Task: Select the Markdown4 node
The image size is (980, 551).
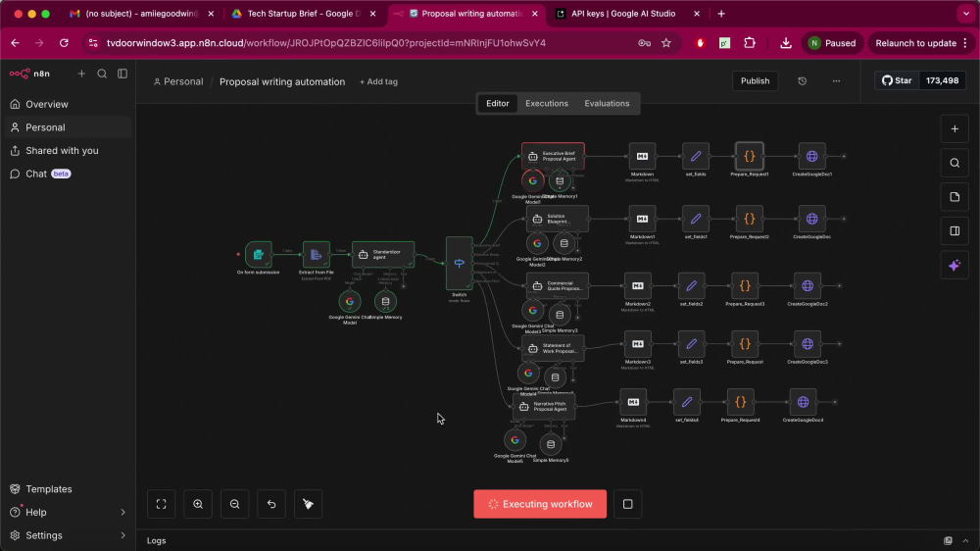Action: click(x=633, y=402)
